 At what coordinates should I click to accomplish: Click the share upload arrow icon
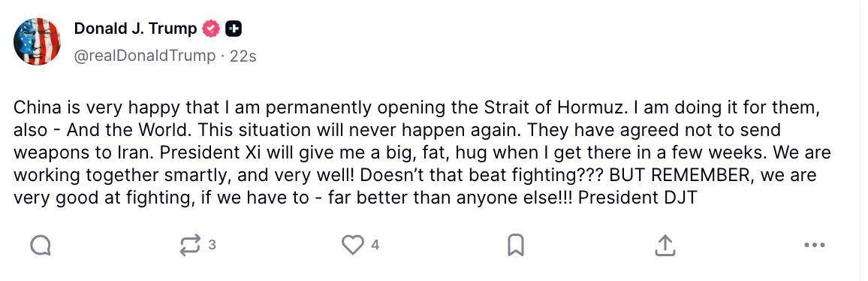665,245
